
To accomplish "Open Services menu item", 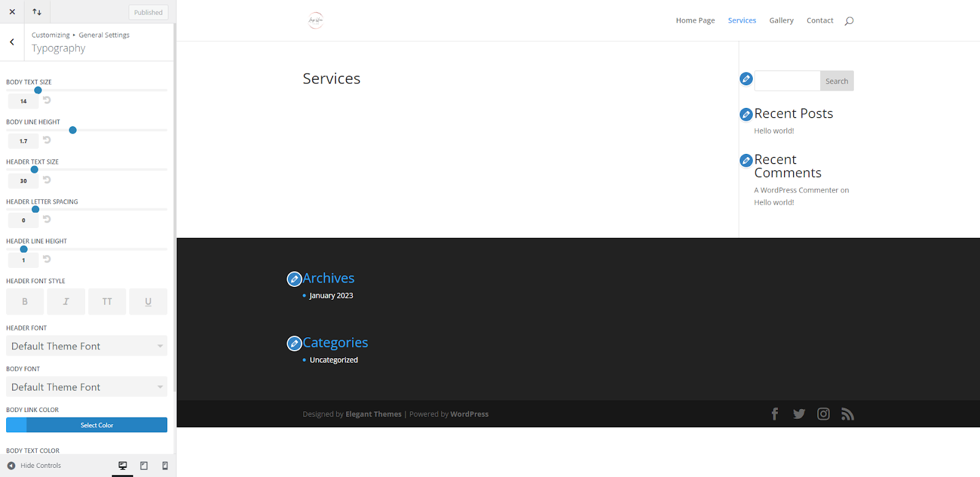I will pyautogui.click(x=742, y=20).
